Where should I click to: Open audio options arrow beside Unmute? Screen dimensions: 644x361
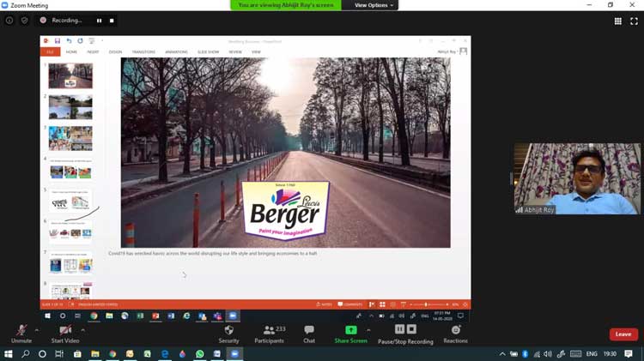pyautogui.click(x=37, y=330)
